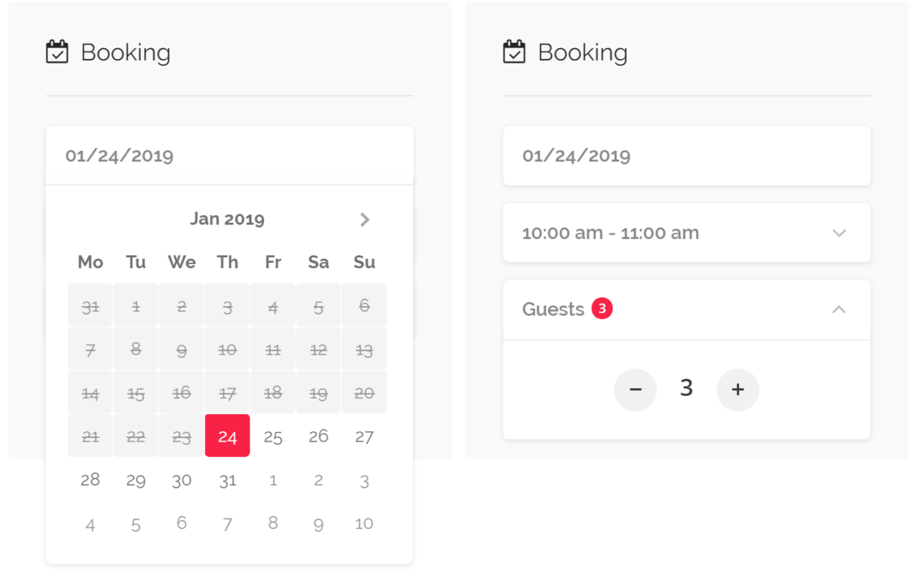This screenshot has width=919, height=588.
Task: Select the highlighted date 24
Action: pyautogui.click(x=227, y=436)
